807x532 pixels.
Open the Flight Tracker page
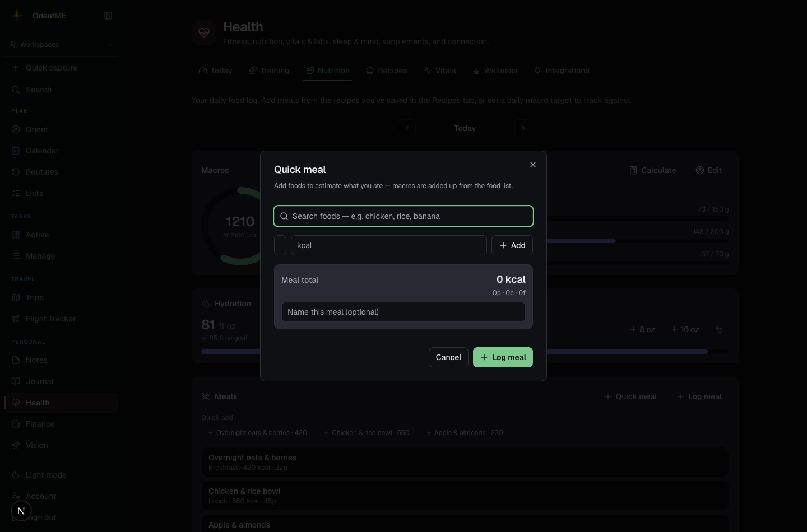(x=61, y=319)
